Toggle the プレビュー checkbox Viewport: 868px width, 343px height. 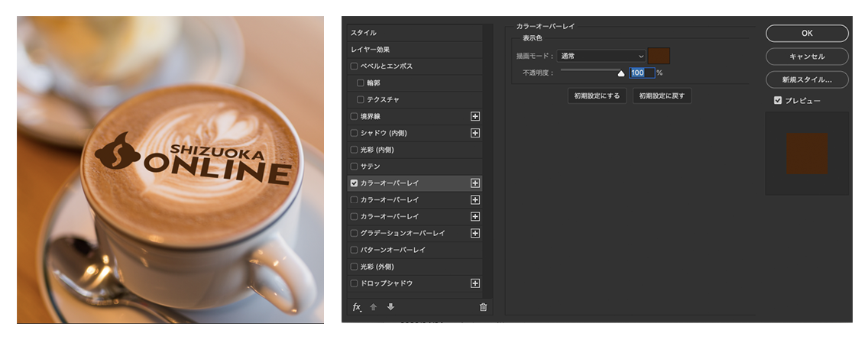click(x=778, y=100)
